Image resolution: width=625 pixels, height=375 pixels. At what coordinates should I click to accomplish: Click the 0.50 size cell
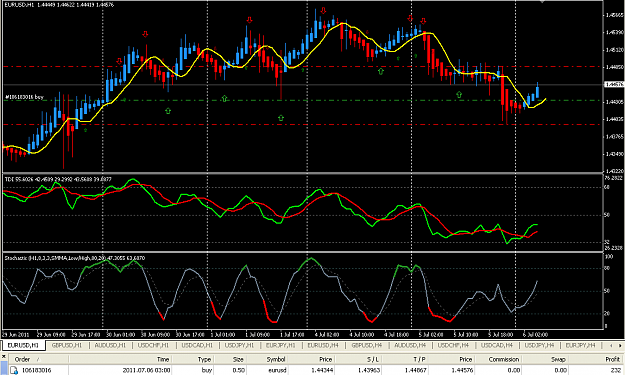click(239, 370)
